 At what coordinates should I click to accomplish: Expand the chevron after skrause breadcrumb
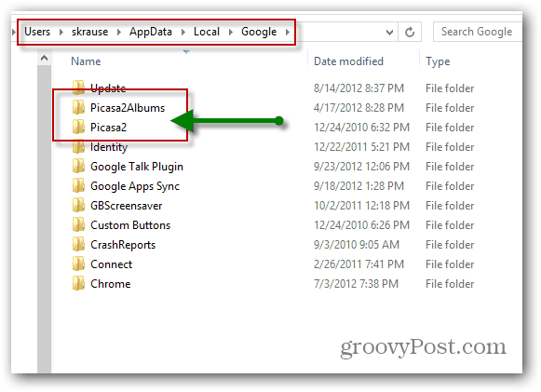(x=118, y=32)
